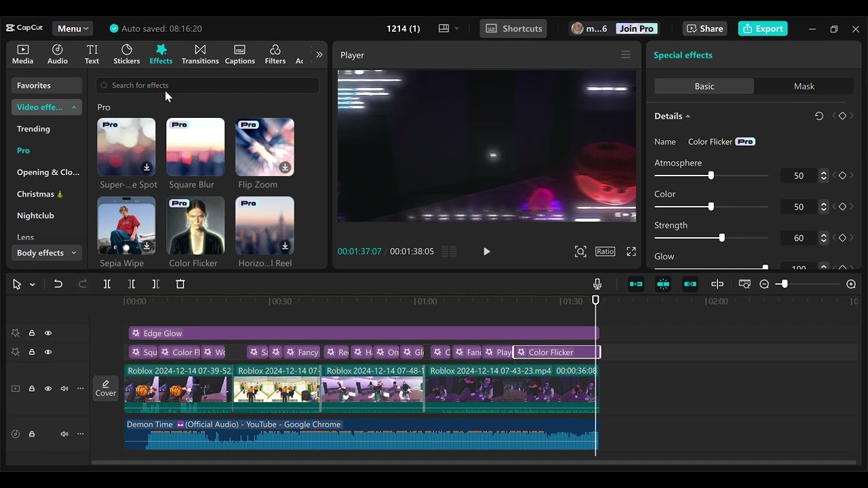Screen dimensions: 868x488
Task: Open the Text tab
Action: (x=92, y=54)
